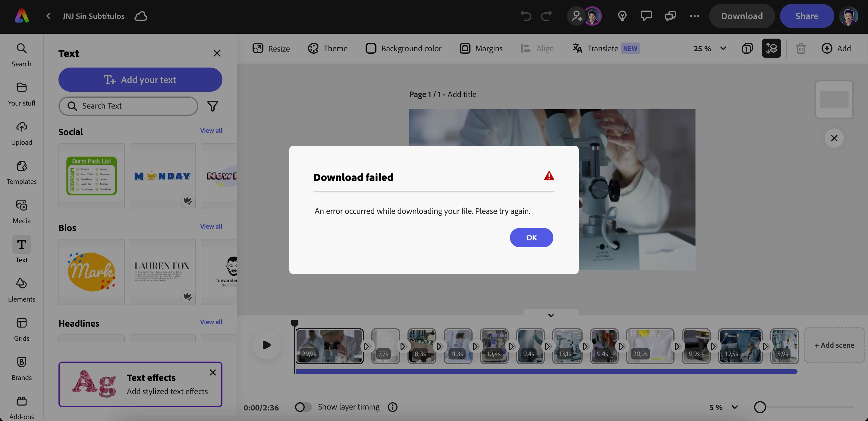The image size is (868, 421).
Task: Click the timeline zoom slider handle
Action: pos(759,407)
